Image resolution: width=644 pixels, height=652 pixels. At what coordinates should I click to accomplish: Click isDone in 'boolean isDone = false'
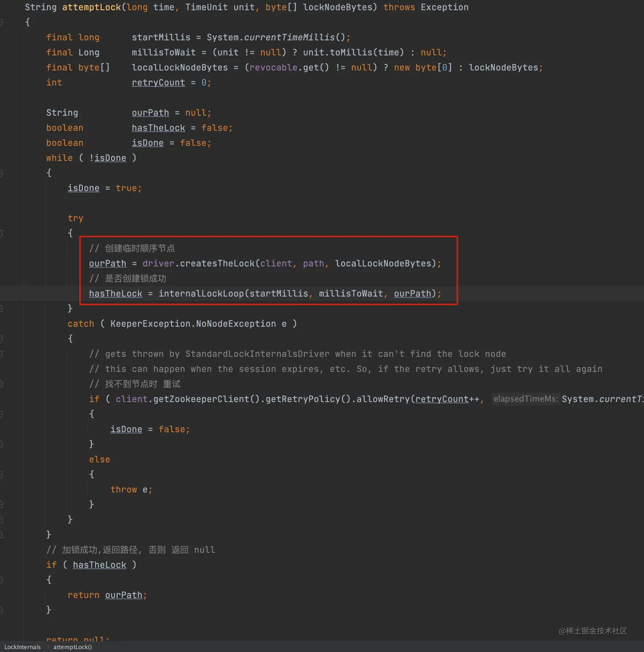point(148,143)
